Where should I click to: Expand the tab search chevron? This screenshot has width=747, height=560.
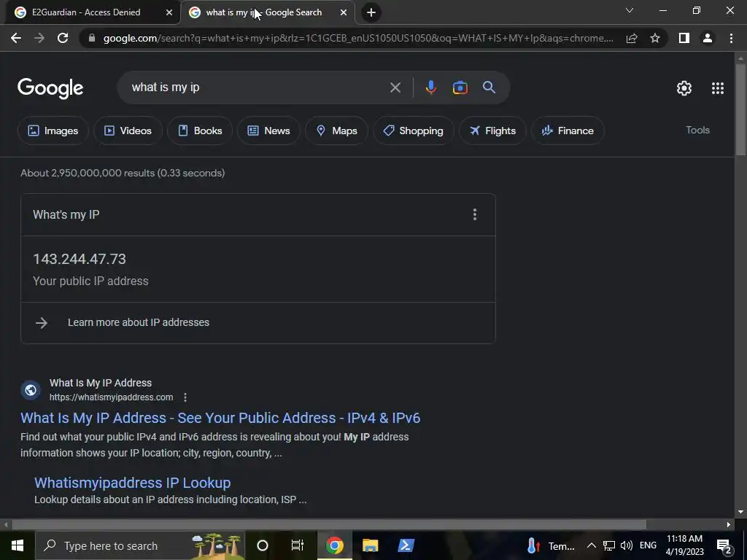[630, 10]
